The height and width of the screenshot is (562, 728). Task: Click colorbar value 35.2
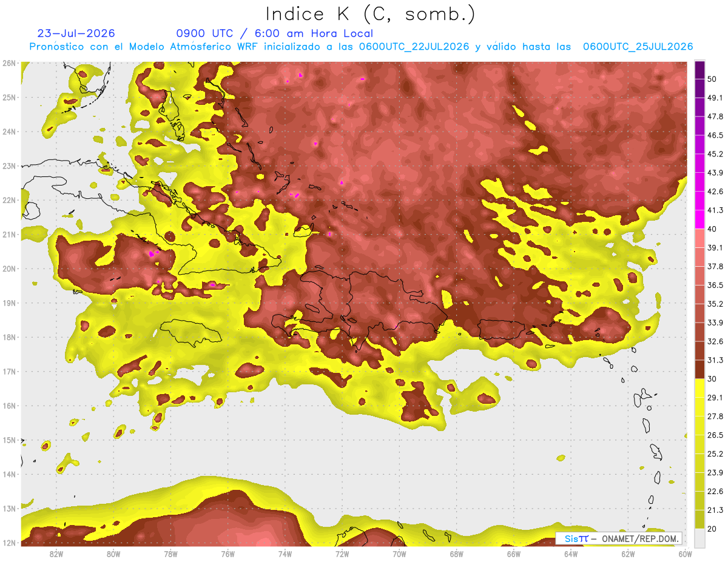pos(715,304)
